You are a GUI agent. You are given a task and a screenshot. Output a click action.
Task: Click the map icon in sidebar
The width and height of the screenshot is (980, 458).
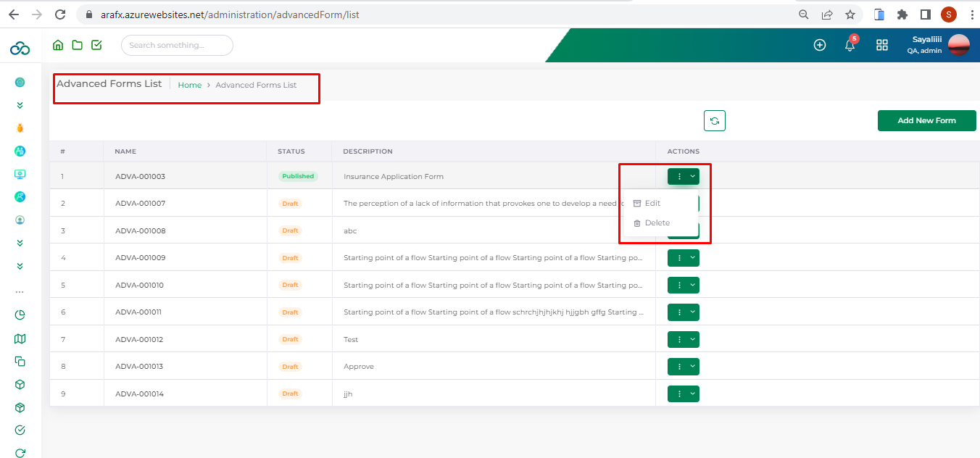(20, 338)
